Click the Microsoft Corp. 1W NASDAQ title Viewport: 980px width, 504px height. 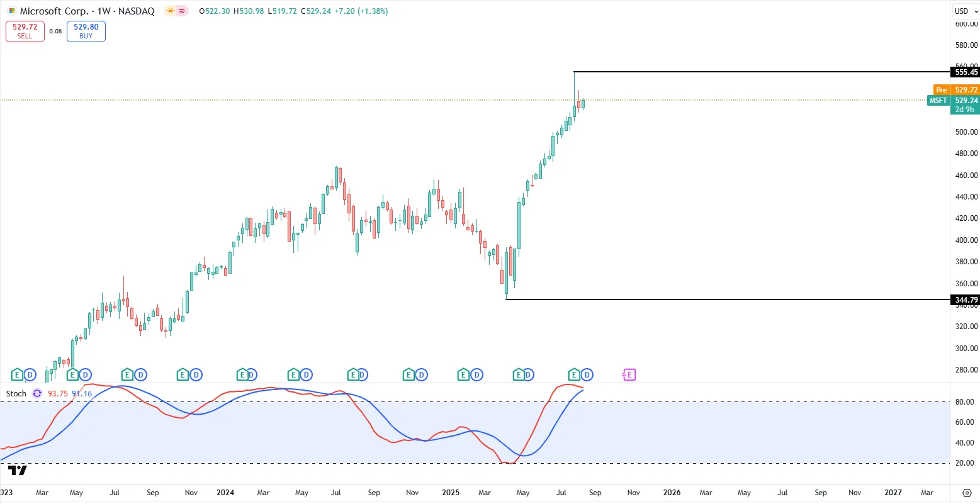[87, 11]
